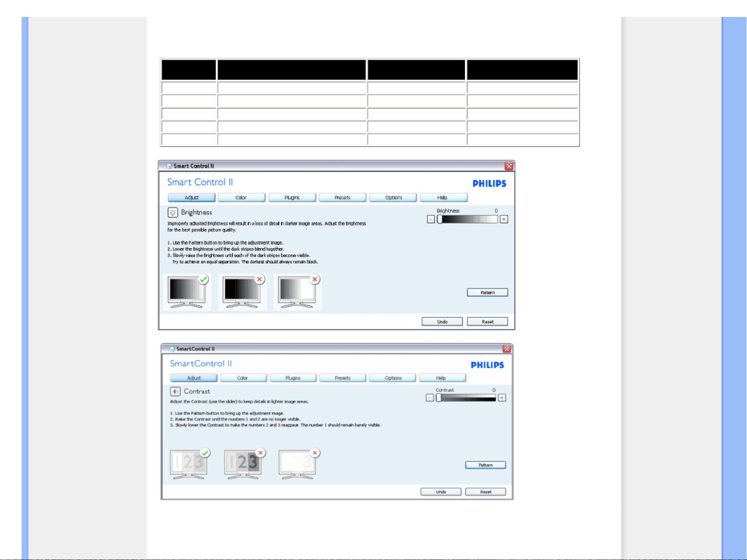This screenshot has width=747, height=560.
Task: Click the Brightness slider track
Action: [x=467, y=219]
